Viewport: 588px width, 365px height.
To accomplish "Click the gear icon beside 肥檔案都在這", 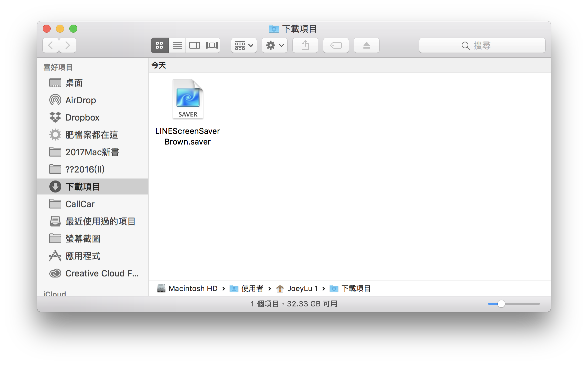I will (55, 135).
